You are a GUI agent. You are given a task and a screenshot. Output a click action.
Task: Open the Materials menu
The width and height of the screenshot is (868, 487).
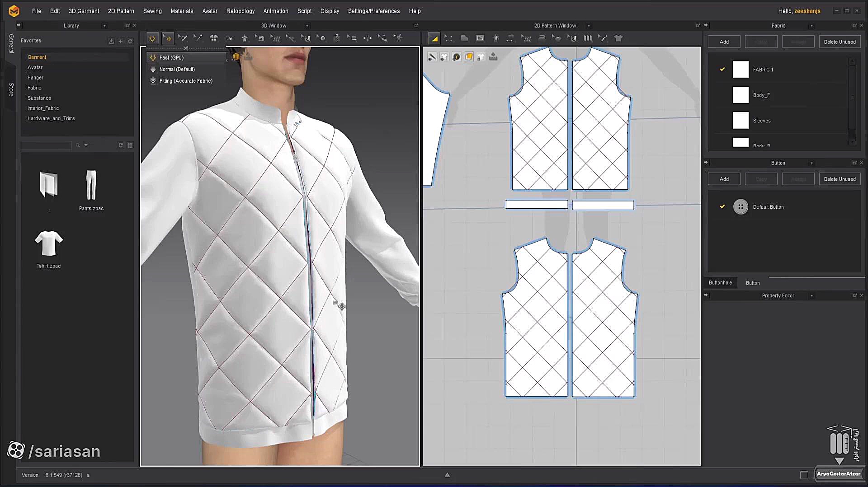point(182,11)
